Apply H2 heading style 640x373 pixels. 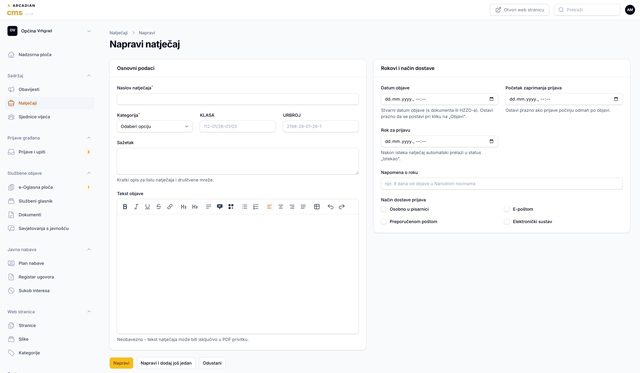click(x=184, y=206)
